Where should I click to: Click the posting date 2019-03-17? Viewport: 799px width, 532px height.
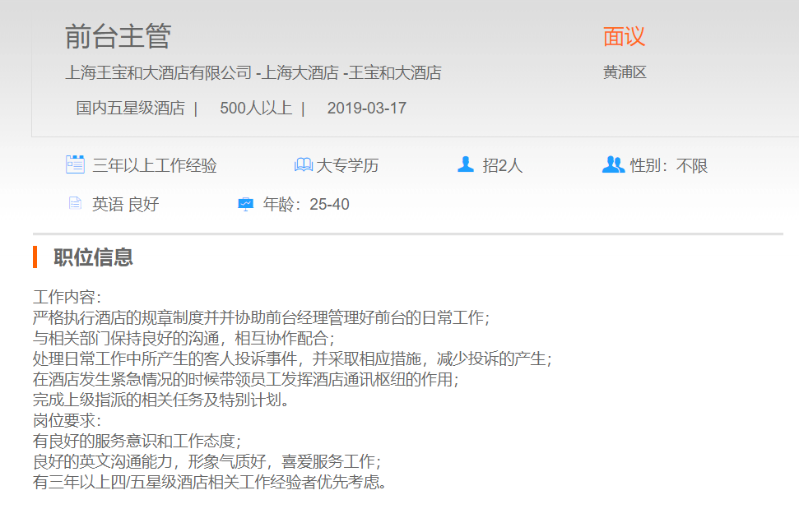pos(366,109)
